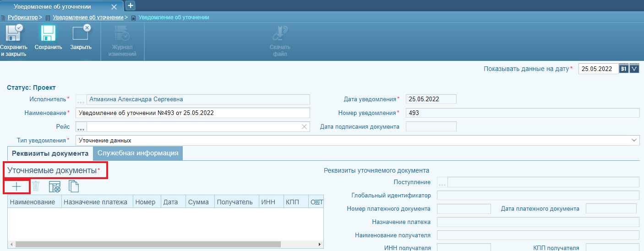The width and height of the screenshot is (644, 251).
Task: Click the horizontal scrollbar of documents table
Action: (147, 245)
